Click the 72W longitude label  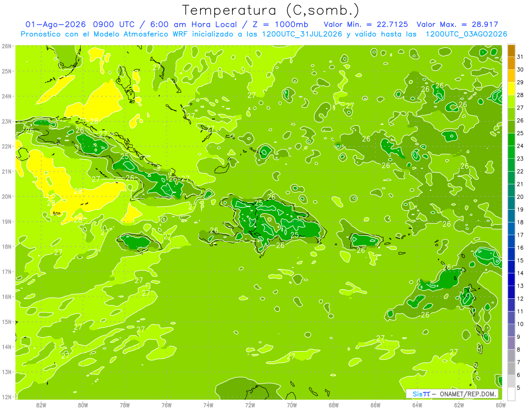point(250,404)
